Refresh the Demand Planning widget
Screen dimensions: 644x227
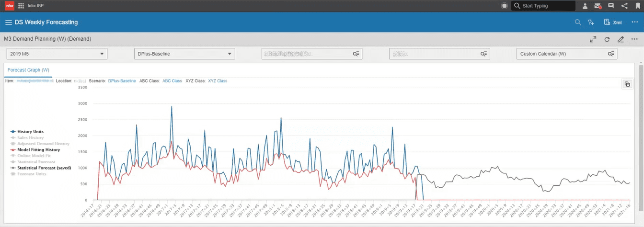point(607,39)
